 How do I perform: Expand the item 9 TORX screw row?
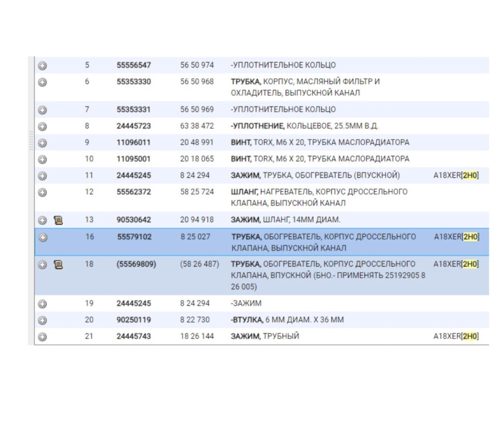[43, 143]
